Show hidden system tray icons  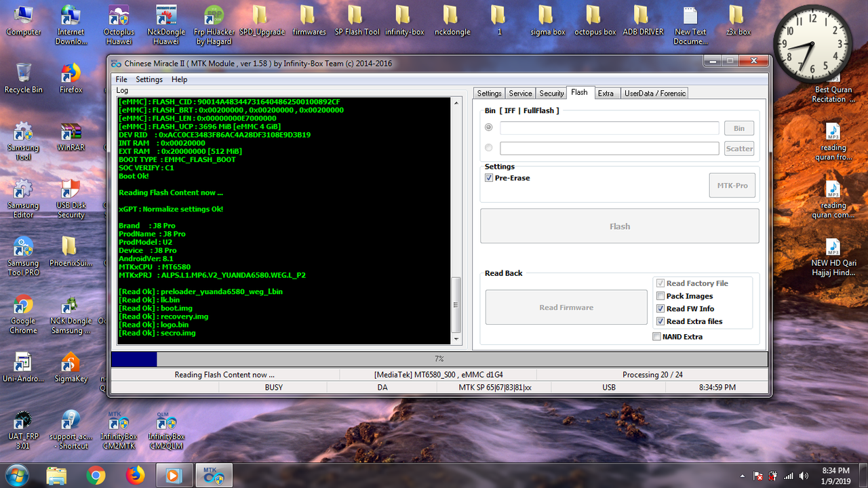[743, 476]
